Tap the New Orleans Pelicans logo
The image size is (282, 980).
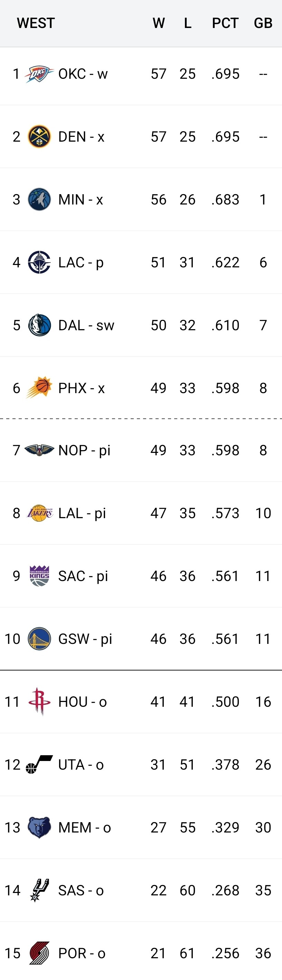pos(39,450)
